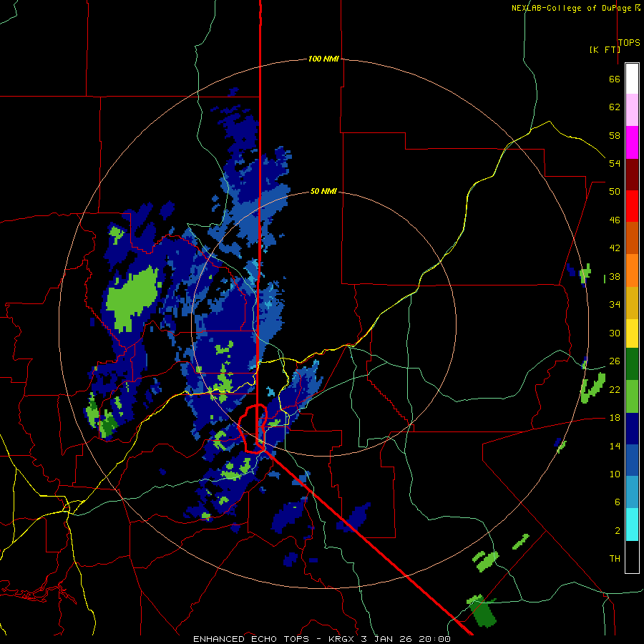The image size is (644, 644).
Task: Click the gold legend swatch
Action: tap(632, 303)
